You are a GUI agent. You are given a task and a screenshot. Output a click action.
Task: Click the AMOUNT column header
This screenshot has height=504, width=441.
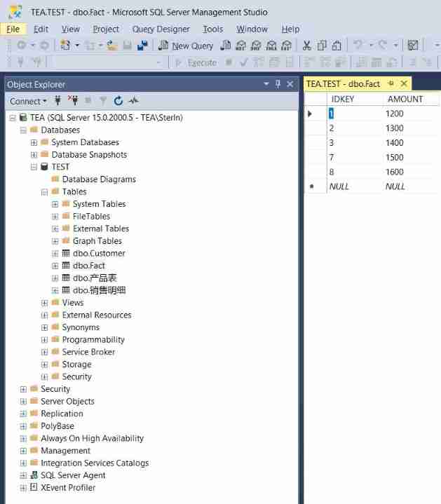(x=405, y=99)
